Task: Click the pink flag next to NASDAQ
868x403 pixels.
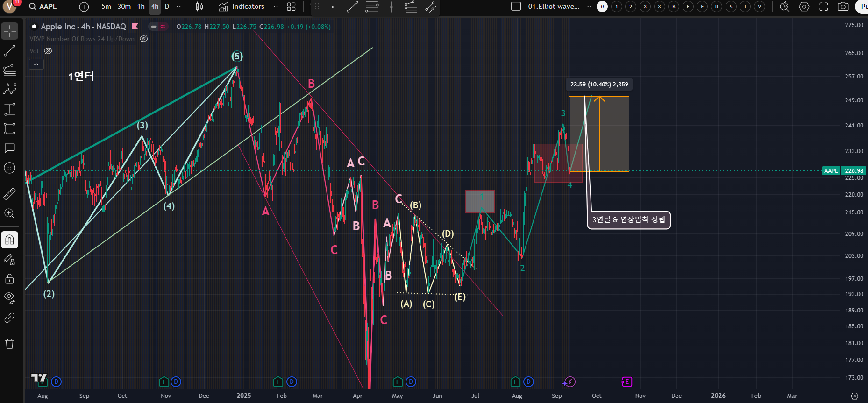Action: tap(135, 27)
